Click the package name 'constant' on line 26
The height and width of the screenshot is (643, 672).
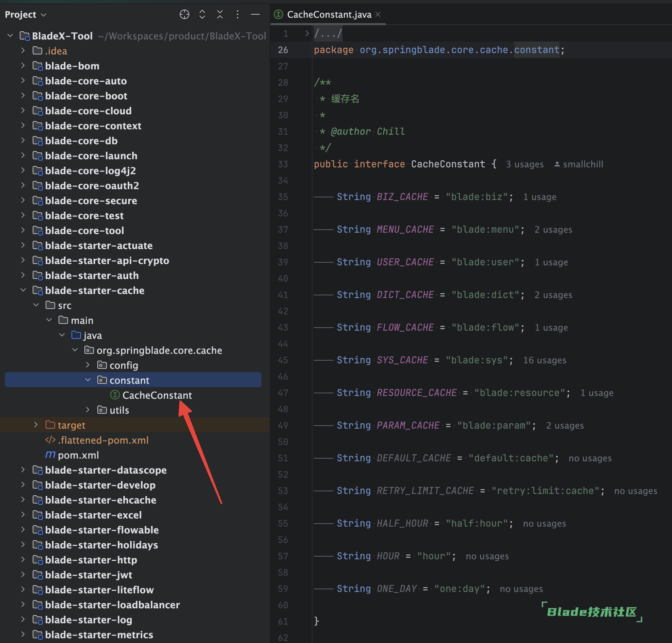[x=537, y=50]
